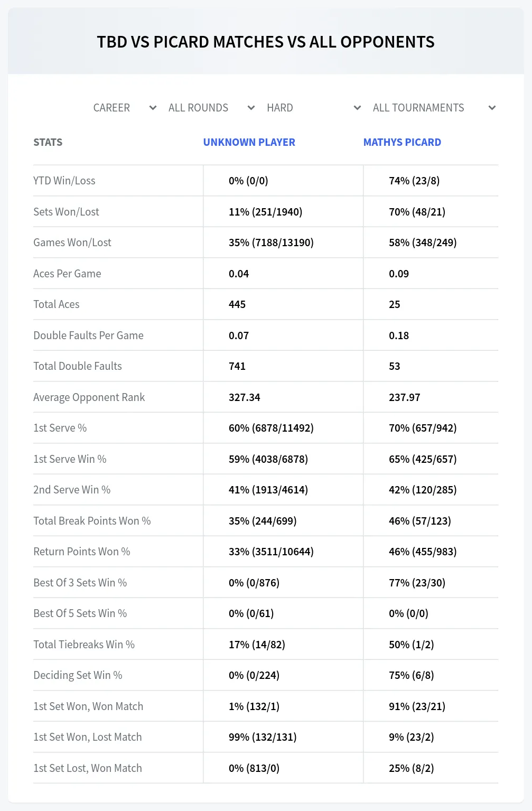Click Picard's Deciding Set Win 75% (6/8)
This screenshot has height=811, width=532.
412,675
